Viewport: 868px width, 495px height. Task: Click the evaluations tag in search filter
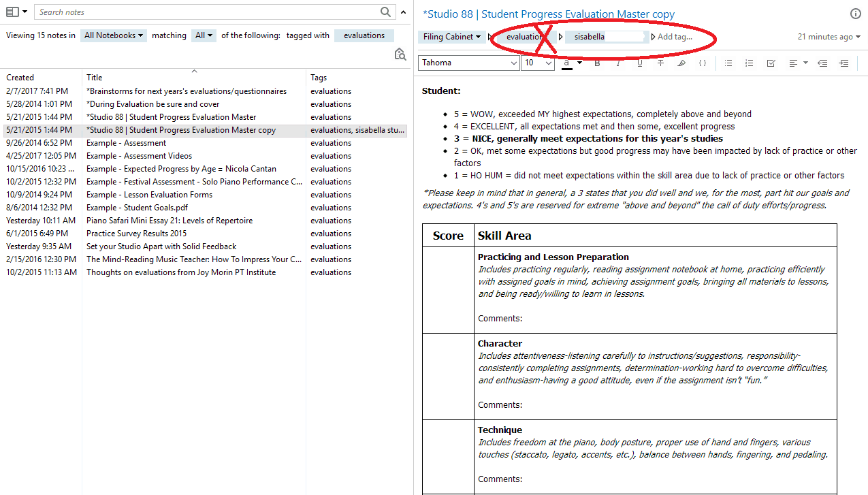click(364, 35)
